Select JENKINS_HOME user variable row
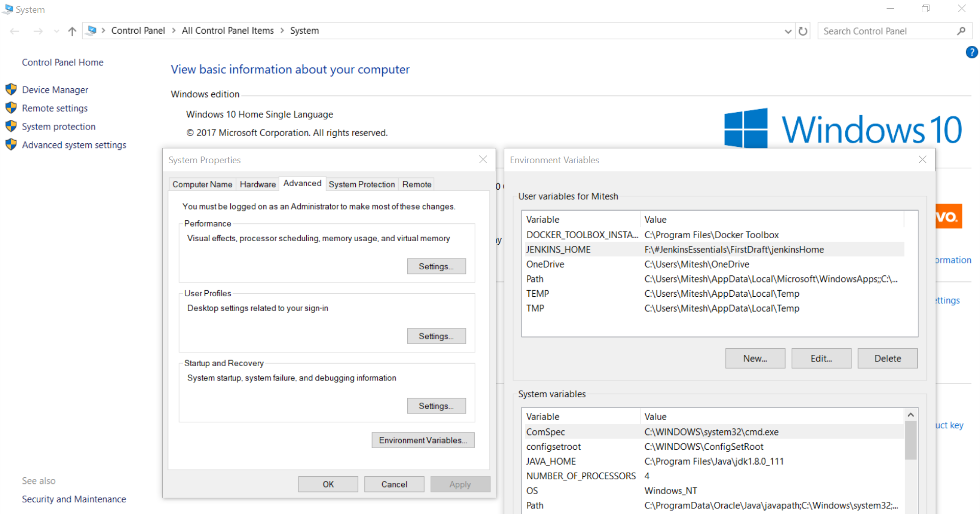 [x=715, y=249]
